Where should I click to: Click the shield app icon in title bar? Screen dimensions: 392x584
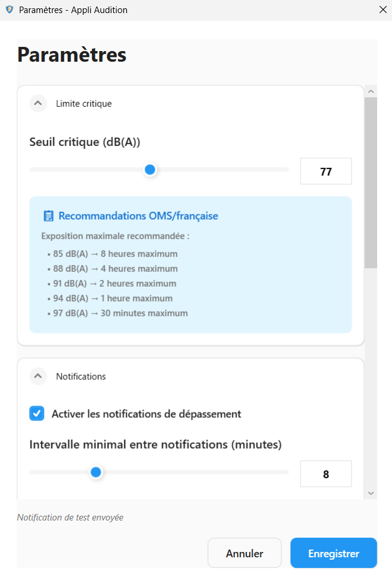pos(9,10)
